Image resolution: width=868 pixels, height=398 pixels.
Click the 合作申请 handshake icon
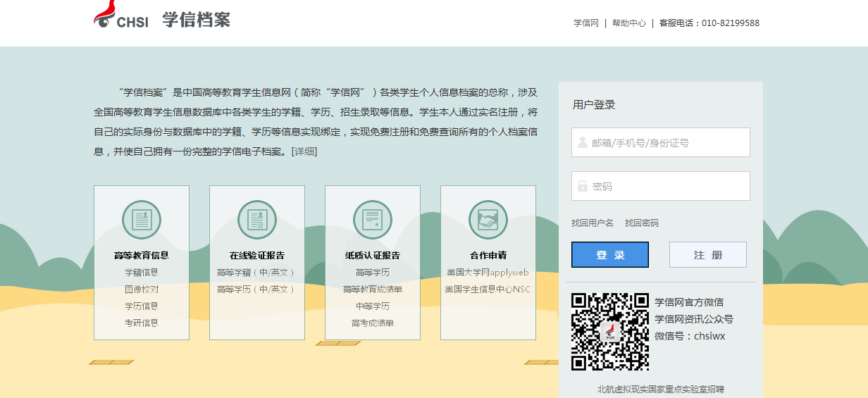click(488, 220)
